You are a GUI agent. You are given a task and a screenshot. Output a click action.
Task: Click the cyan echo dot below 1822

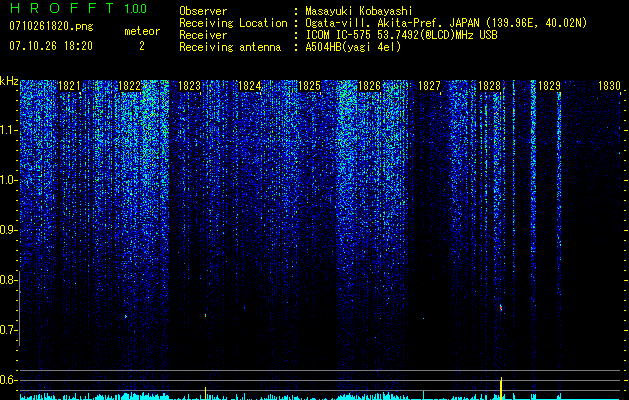[x=126, y=317]
